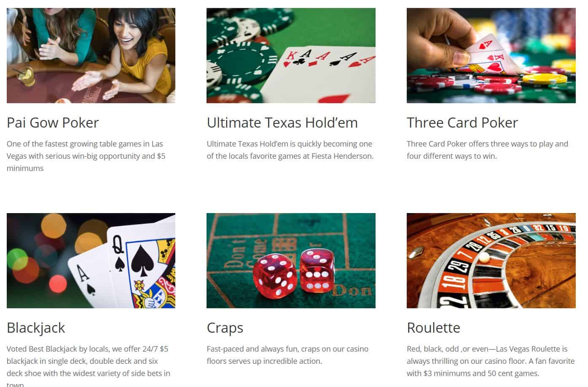Open the Ultimate Texas Hold'em card image

click(291, 56)
